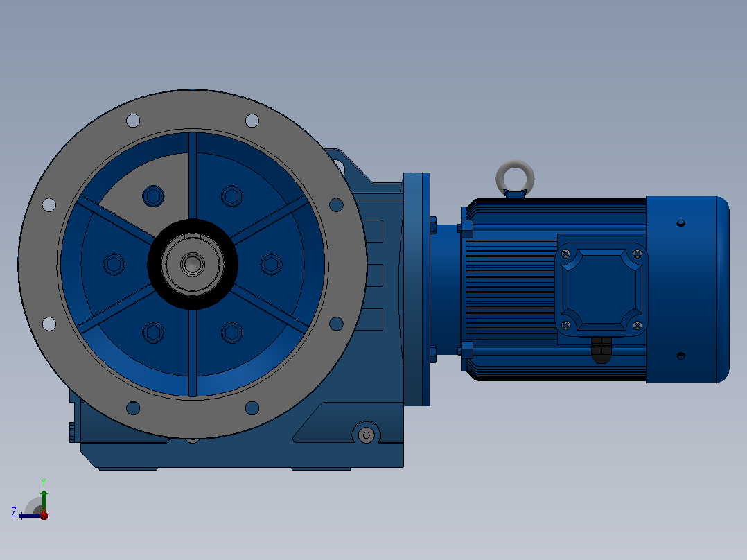
Task: Click the hollow output shaft center bore
Action: (193, 264)
